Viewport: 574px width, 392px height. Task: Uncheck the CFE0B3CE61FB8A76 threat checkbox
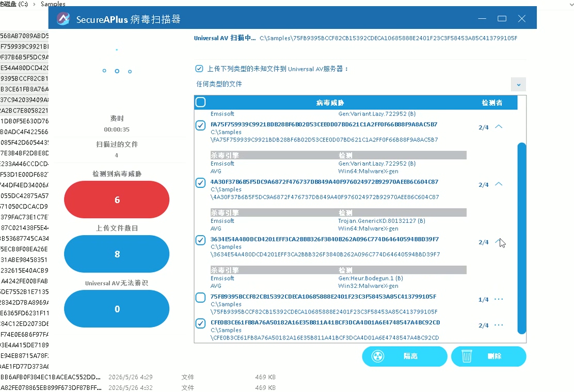200,323
